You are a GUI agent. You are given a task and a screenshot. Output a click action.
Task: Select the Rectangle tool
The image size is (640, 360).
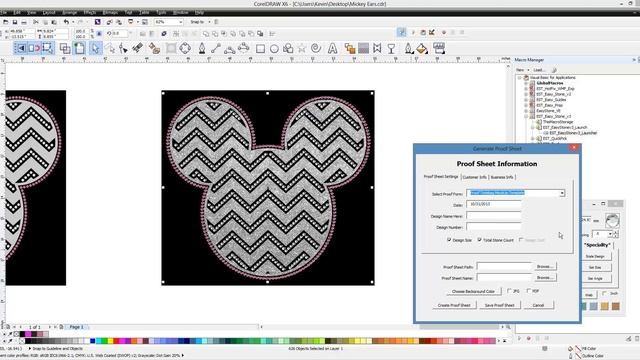click(x=260, y=49)
